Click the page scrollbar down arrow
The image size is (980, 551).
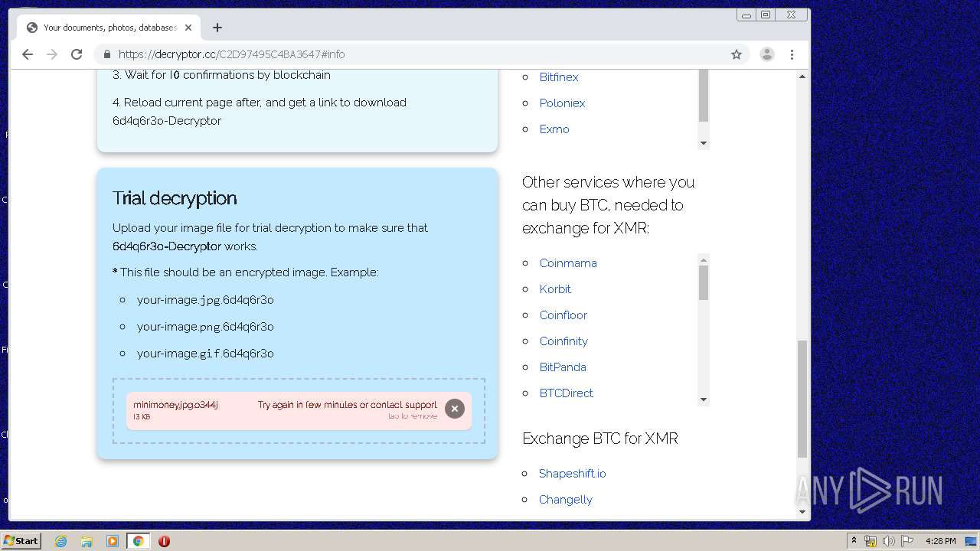802,512
